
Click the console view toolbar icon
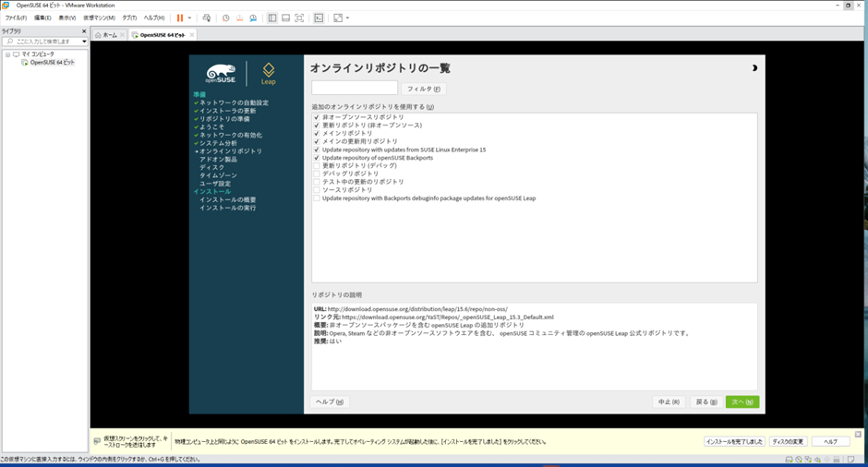click(x=319, y=18)
